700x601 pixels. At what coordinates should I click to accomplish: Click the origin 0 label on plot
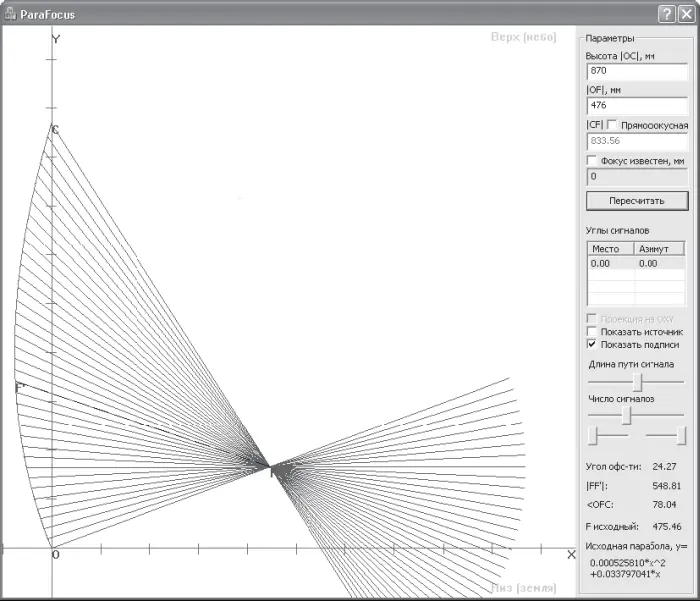(x=56, y=555)
